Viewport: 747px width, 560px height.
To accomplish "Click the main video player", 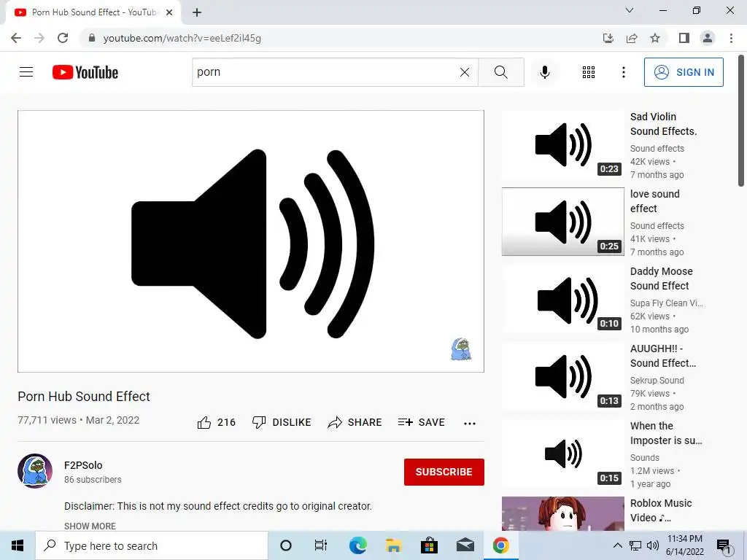I will coord(251,241).
